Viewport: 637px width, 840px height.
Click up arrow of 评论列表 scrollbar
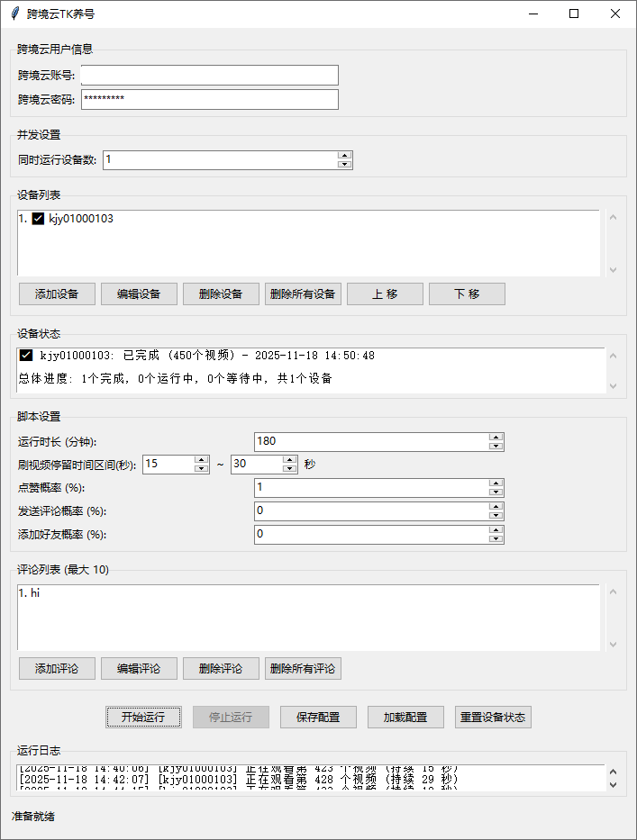coord(614,592)
